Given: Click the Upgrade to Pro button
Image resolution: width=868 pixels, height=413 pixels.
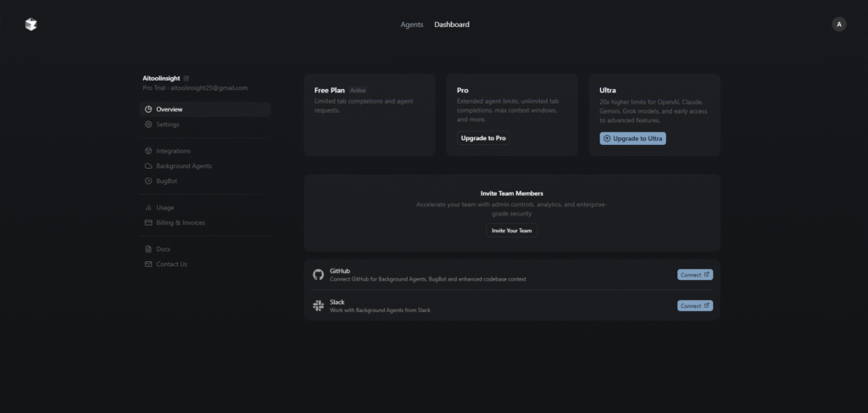Looking at the screenshot, I should 483,138.
